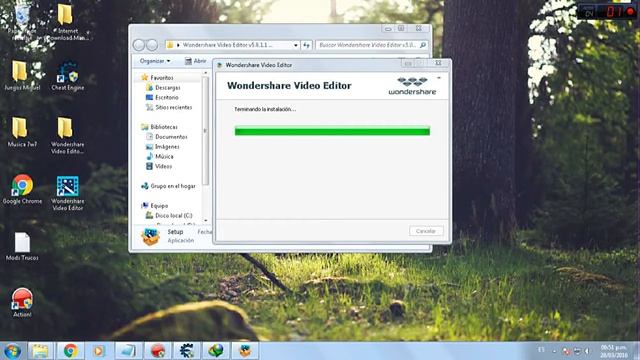Click the Explorer back navigation button
This screenshot has height=360, width=640.
pyautogui.click(x=139, y=45)
